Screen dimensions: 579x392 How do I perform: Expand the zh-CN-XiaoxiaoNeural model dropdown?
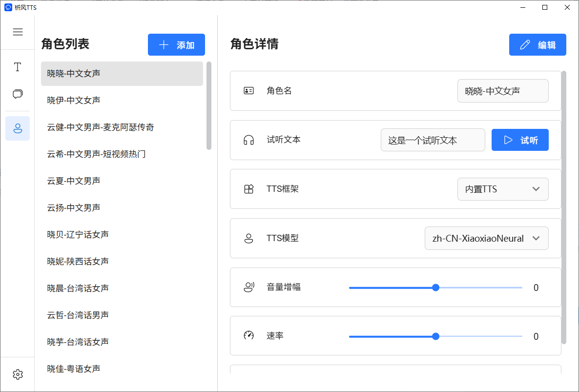click(x=486, y=238)
